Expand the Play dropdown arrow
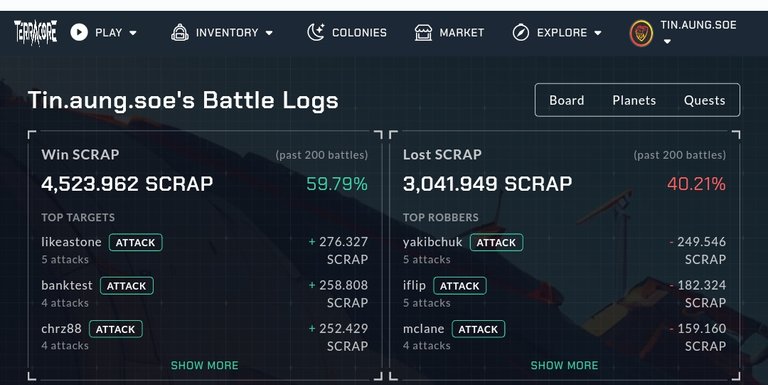This screenshot has height=385, width=768. click(133, 33)
